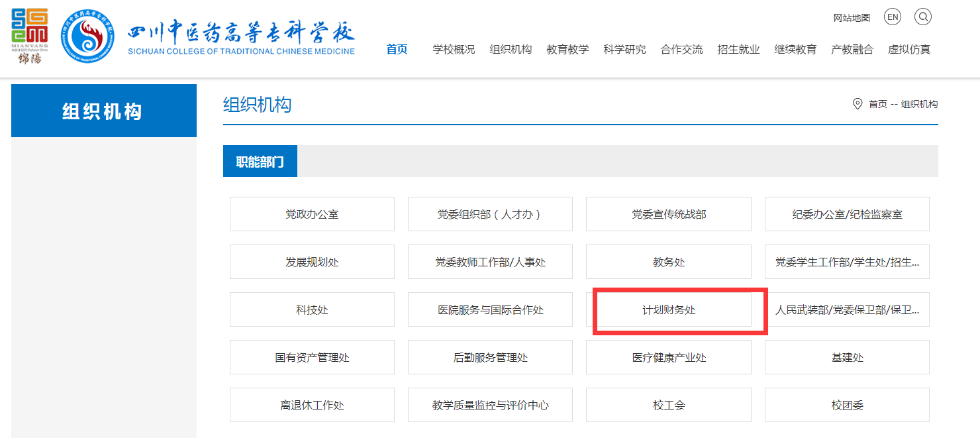Open the 网站地图 link
The width and height of the screenshot is (980, 438).
point(852,18)
